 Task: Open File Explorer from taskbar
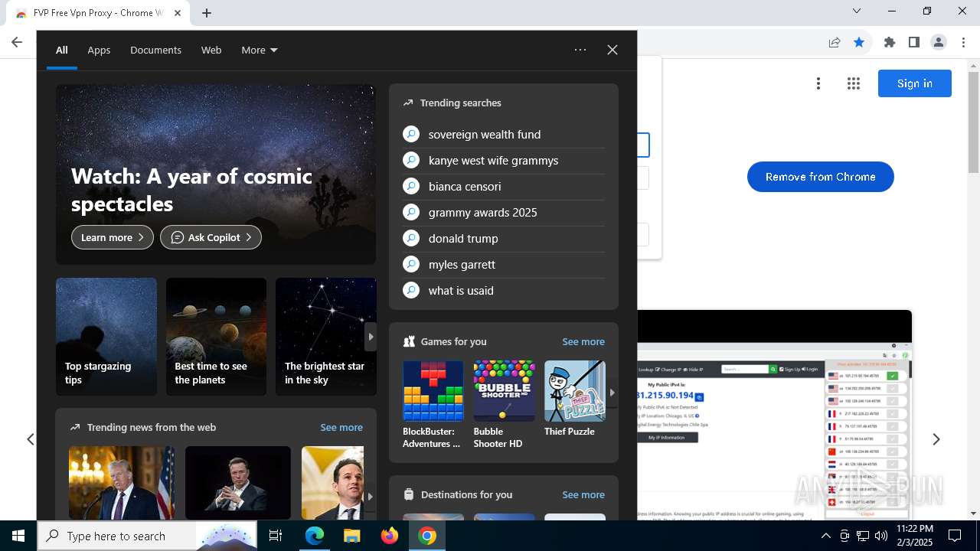tap(351, 536)
